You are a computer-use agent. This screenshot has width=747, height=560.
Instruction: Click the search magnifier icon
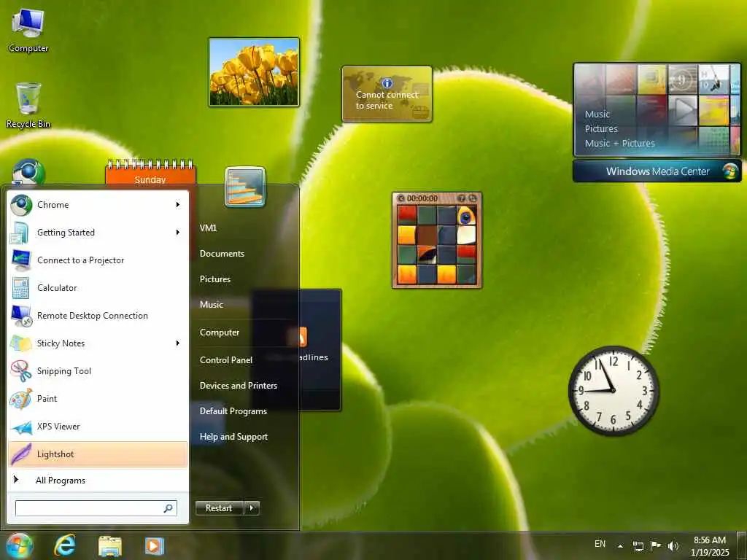tap(169, 508)
